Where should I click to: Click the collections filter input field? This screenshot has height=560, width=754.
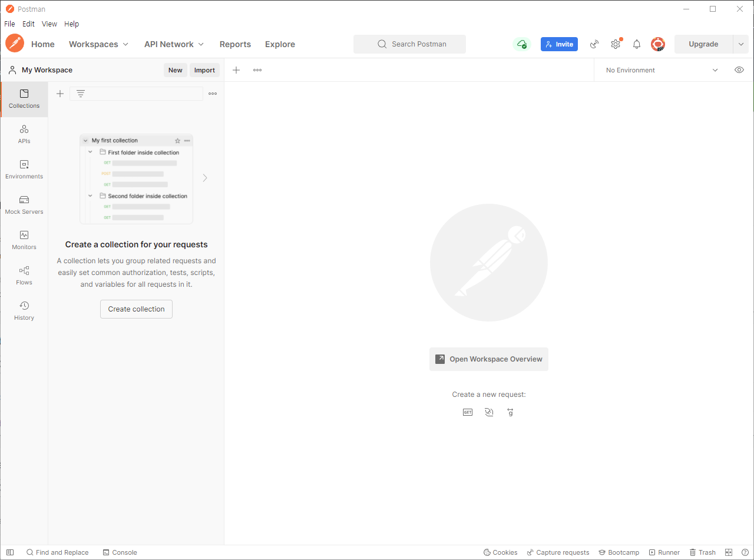[x=137, y=94]
